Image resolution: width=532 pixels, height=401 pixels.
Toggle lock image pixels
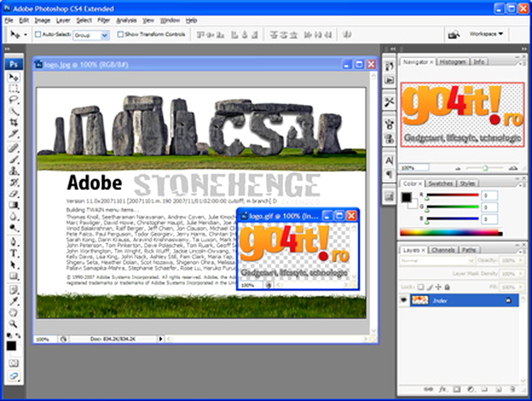pyautogui.click(x=430, y=287)
